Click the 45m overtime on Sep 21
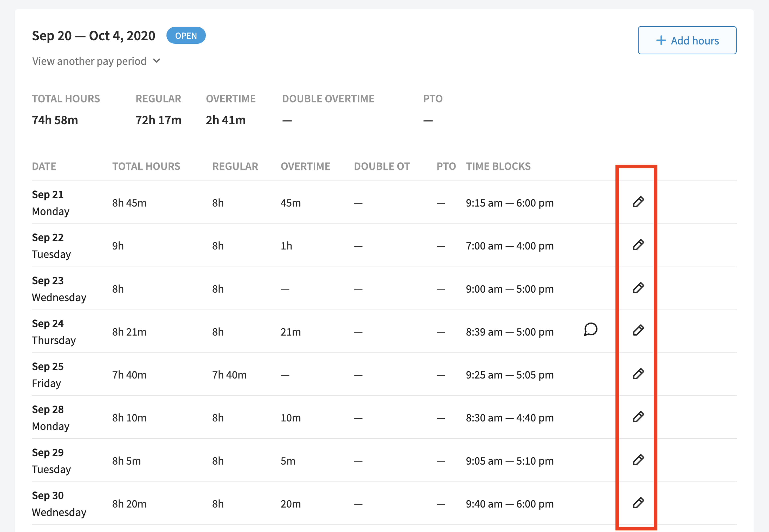This screenshot has width=769, height=532. (x=291, y=203)
